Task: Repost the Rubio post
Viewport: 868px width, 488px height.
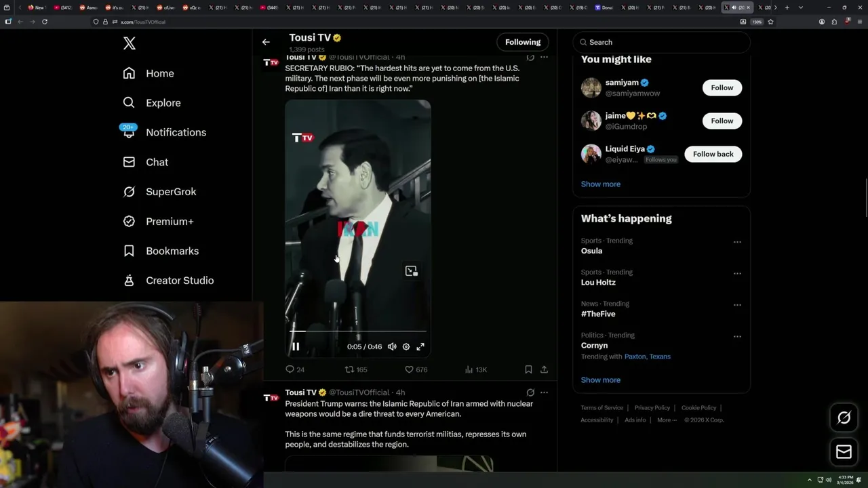Action: pyautogui.click(x=356, y=369)
